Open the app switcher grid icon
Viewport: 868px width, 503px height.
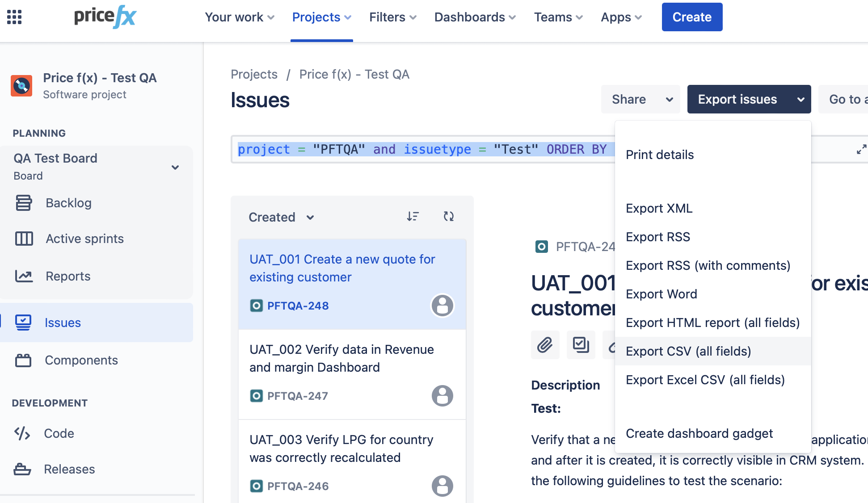[x=14, y=17]
